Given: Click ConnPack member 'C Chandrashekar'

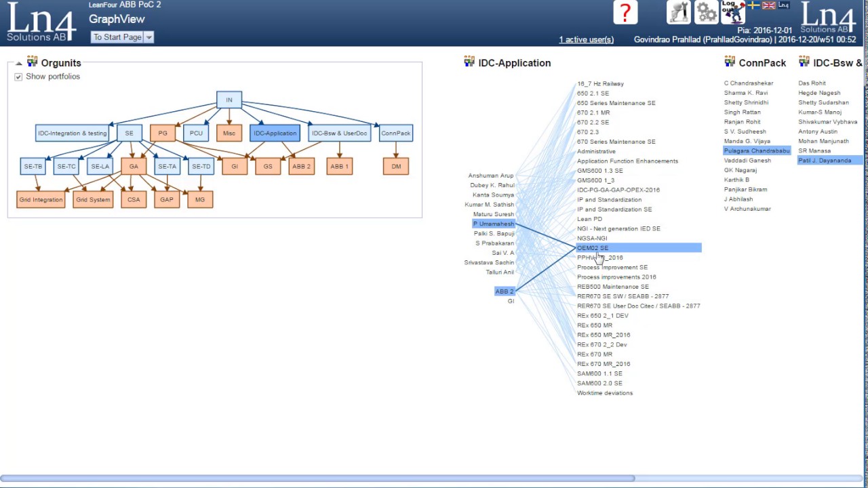Looking at the screenshot, I should 749,83.
